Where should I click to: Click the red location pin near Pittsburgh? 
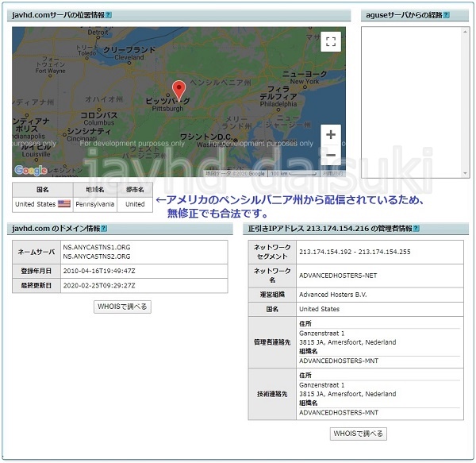coord(178,90)
